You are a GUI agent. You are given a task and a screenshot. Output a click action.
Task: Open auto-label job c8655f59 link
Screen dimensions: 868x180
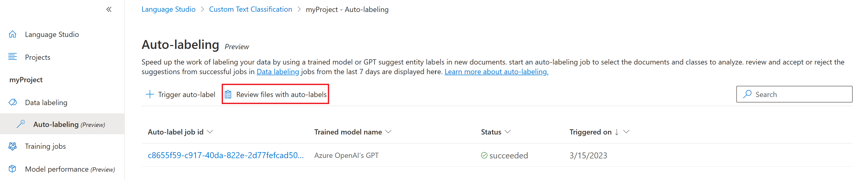tap(226, 155)
